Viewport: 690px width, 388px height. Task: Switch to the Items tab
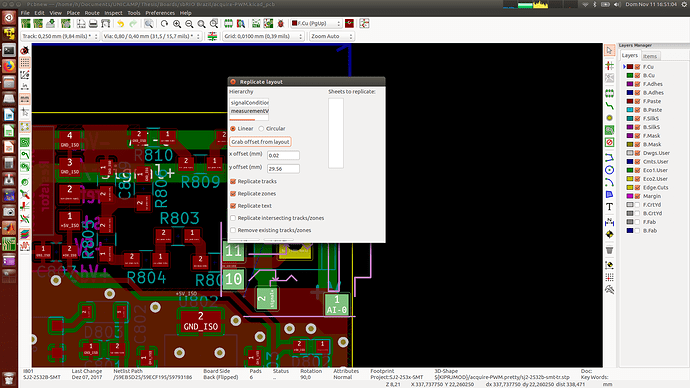tap(650, 56)
